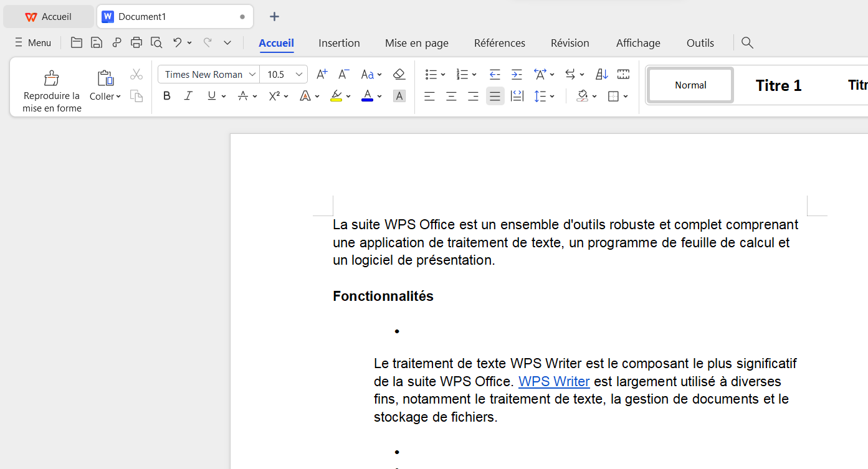Undo the last action
This screenshot has height=469, width=868.
178,42
